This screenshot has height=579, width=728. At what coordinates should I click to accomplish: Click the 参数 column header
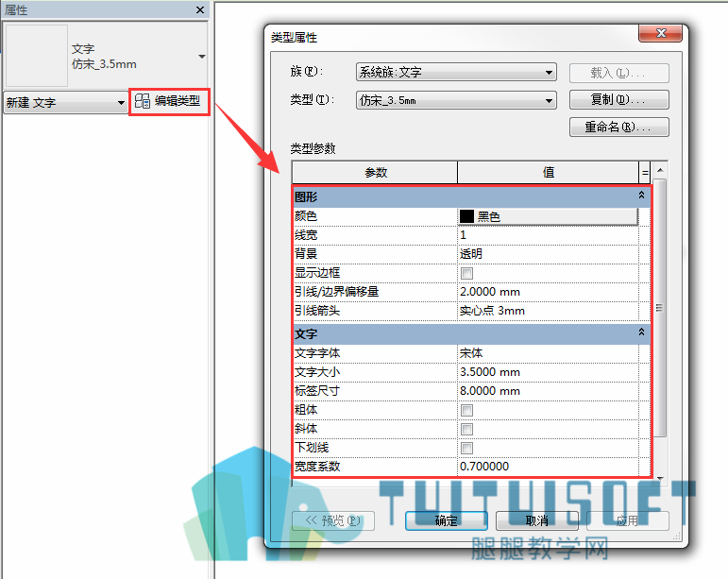(375, 173)
